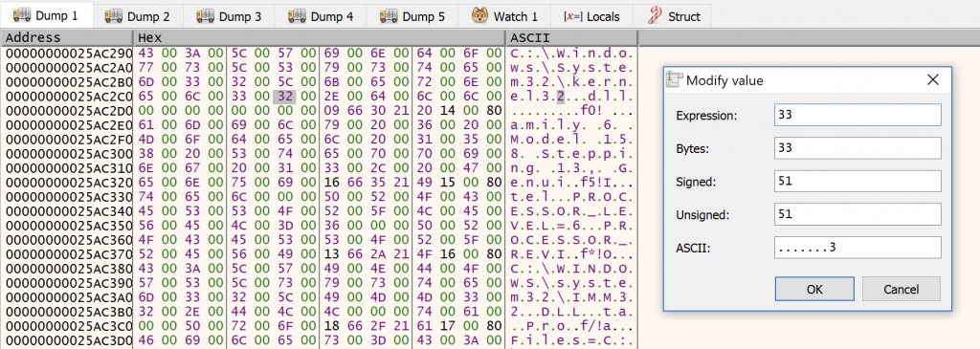Click the Modify value dialog title icon
The image size is (980, 349).
[x=675, y=79]
